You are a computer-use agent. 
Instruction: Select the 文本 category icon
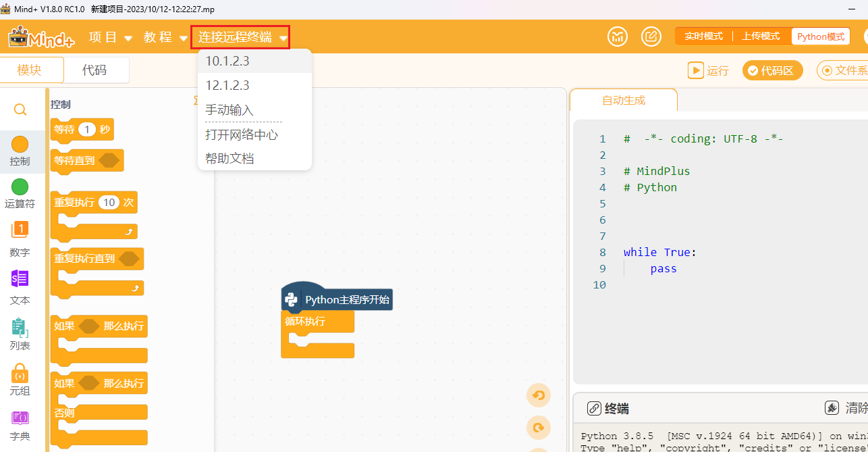coord(20,278)
